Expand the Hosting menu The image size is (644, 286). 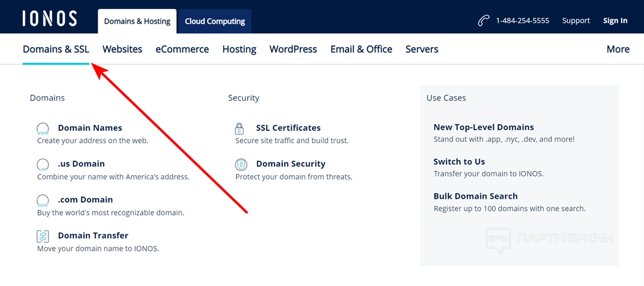239,49
